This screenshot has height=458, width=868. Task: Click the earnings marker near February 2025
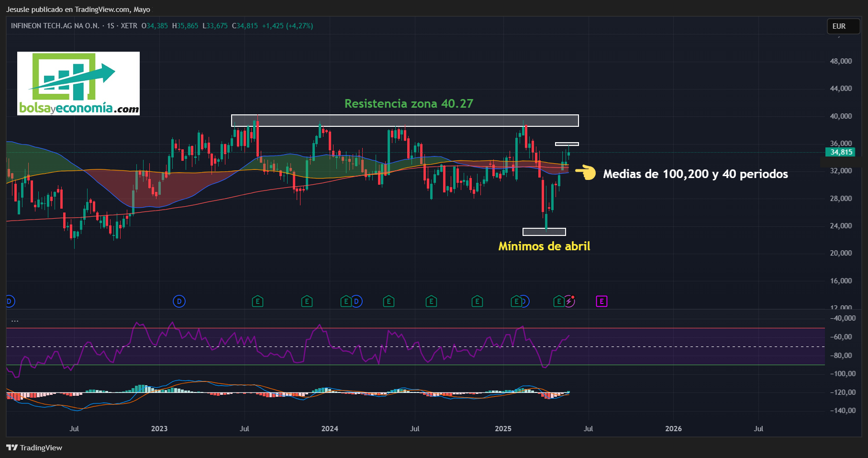tap(516, 302)
